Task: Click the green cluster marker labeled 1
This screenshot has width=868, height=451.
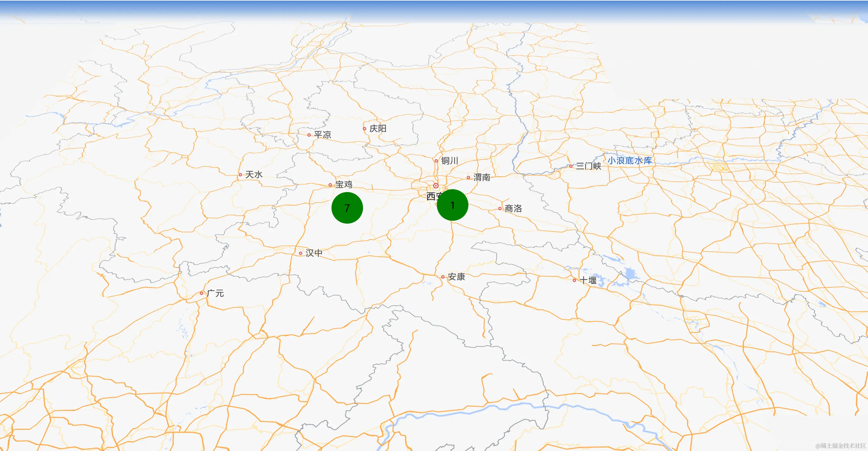Action: (452, 205)
